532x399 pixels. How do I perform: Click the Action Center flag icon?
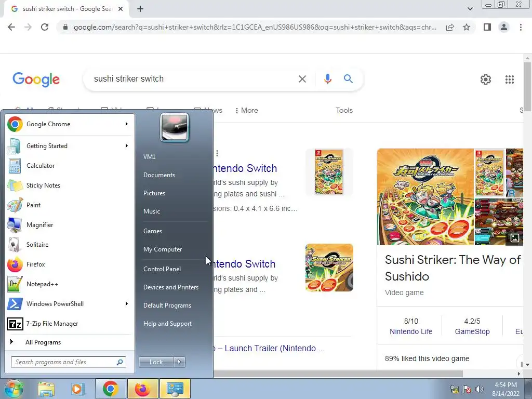coord(467,389)
